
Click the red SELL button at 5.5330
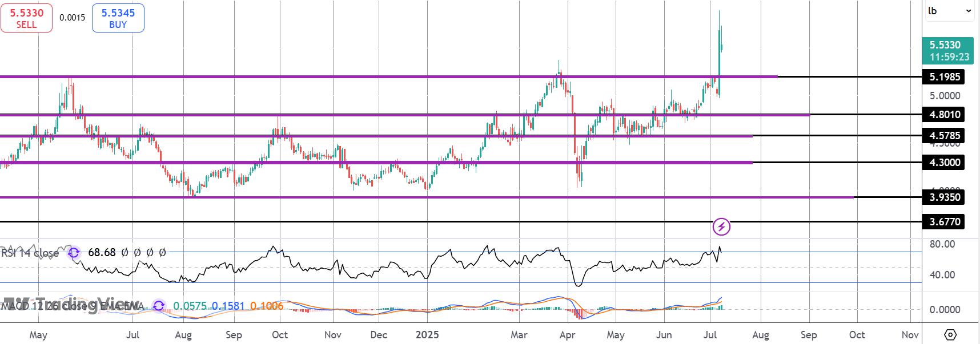point(26,18)
